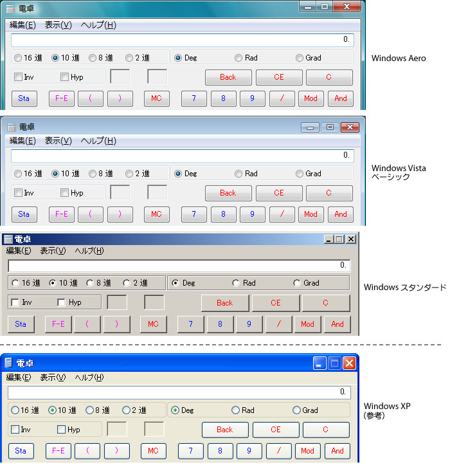Click Back button in Windows Standard calculator

[225, 303]
